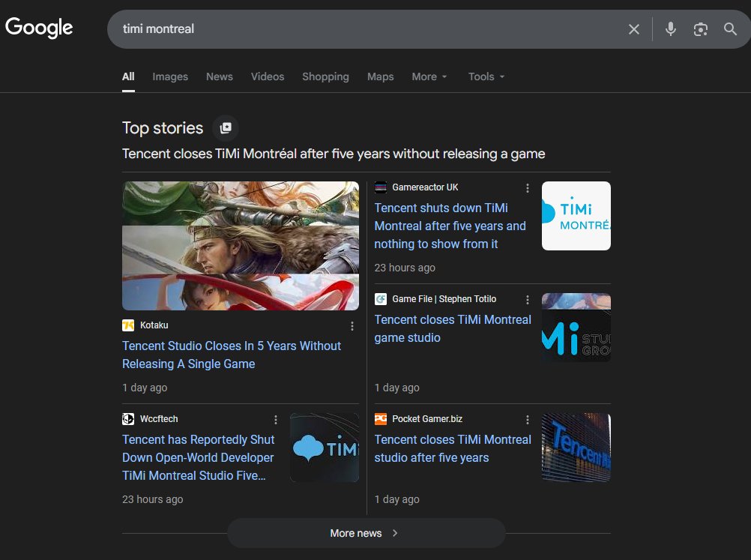Click the Wccftech favicon

[128, 419]
